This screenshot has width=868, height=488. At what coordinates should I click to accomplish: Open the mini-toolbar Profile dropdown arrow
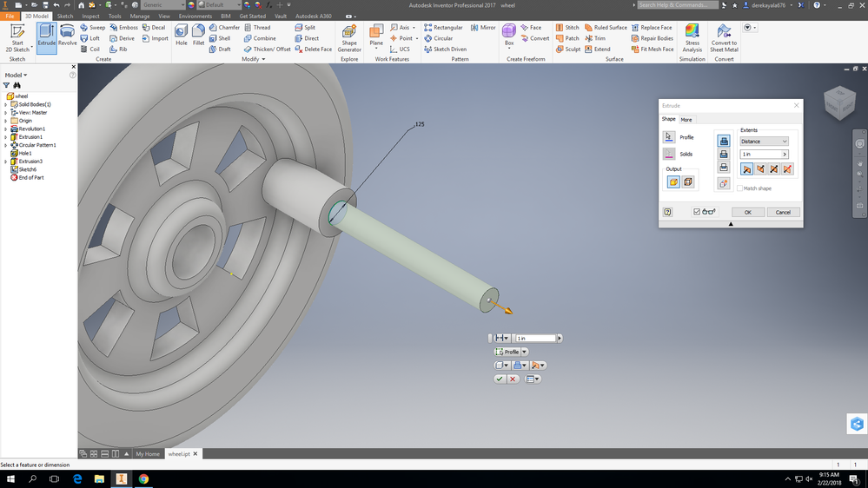524,352
